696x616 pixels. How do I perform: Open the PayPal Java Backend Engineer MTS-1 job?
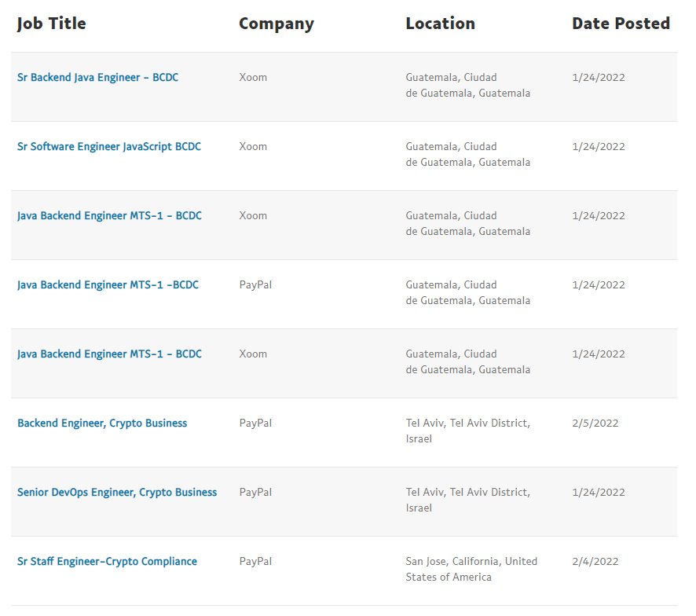[x=108, y=285]
